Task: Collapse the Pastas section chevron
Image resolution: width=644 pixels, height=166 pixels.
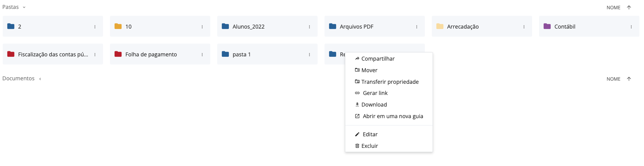Action: coord(24,7)
